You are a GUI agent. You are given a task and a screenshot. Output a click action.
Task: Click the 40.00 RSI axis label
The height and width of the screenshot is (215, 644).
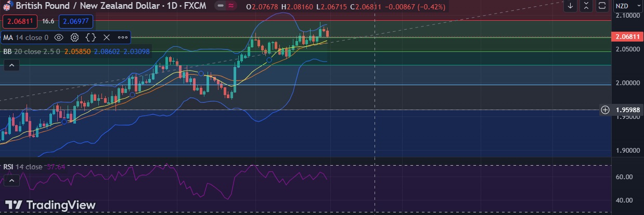click(624, 200)
